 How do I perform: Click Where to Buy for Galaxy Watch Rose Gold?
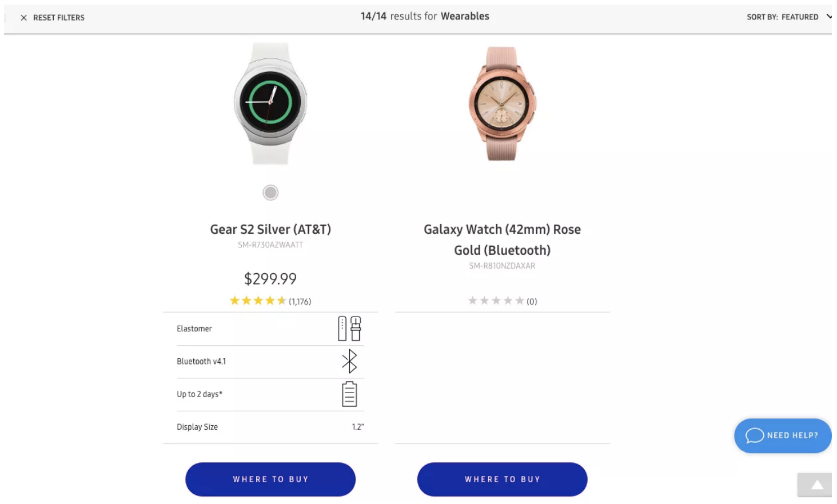tap(502, 479)
